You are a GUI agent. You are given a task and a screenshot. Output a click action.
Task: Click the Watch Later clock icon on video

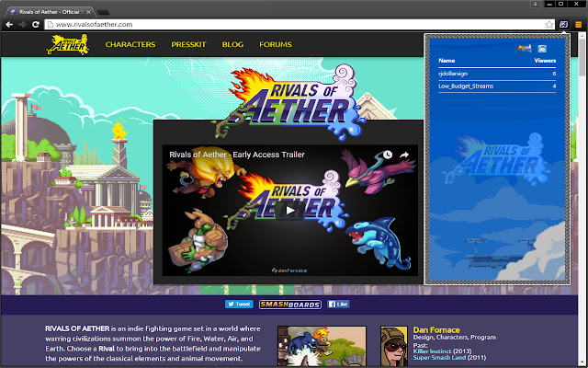(388, 155)
